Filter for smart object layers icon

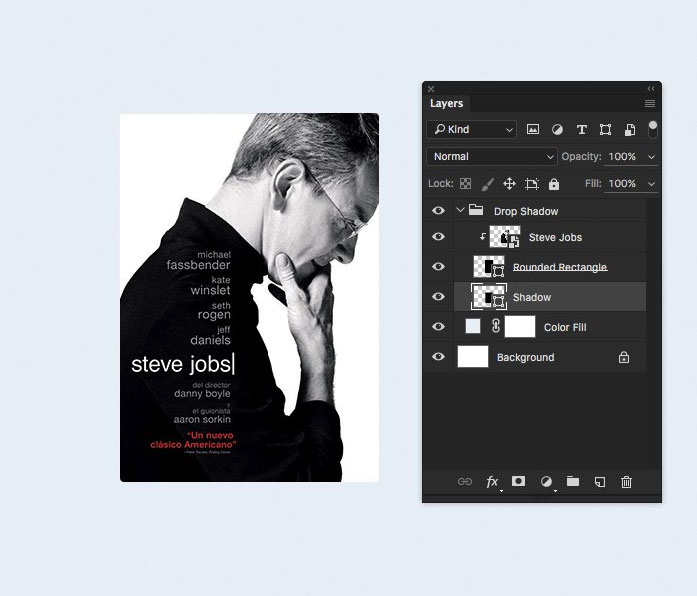(630, 130)
